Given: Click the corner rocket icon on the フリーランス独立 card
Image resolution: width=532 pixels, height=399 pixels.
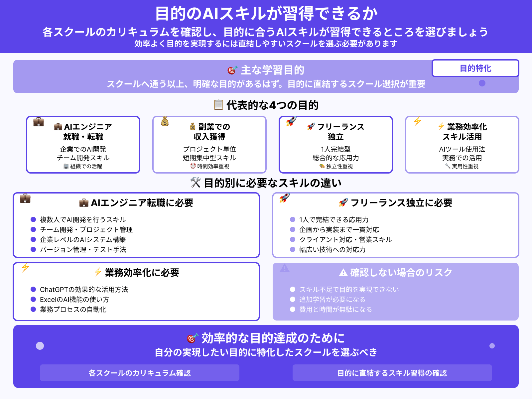Looking at the screenshot, I should (x=291, y=122).
